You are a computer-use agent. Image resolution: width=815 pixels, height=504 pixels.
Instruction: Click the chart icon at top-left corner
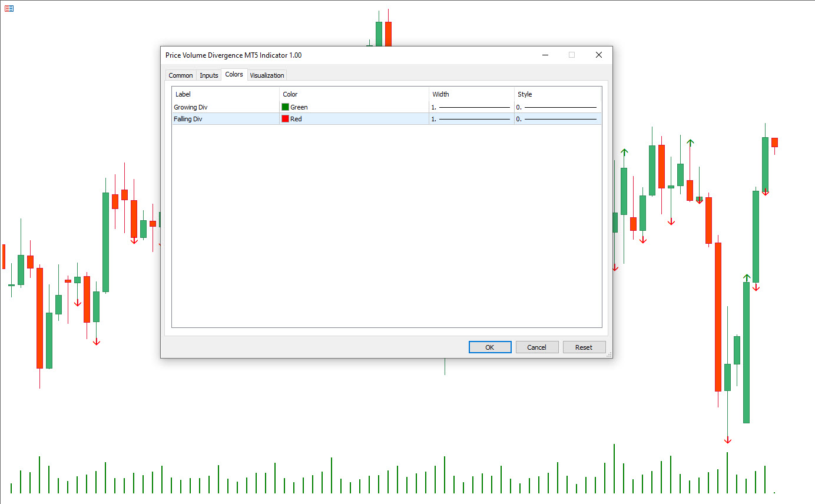(9, 8)
